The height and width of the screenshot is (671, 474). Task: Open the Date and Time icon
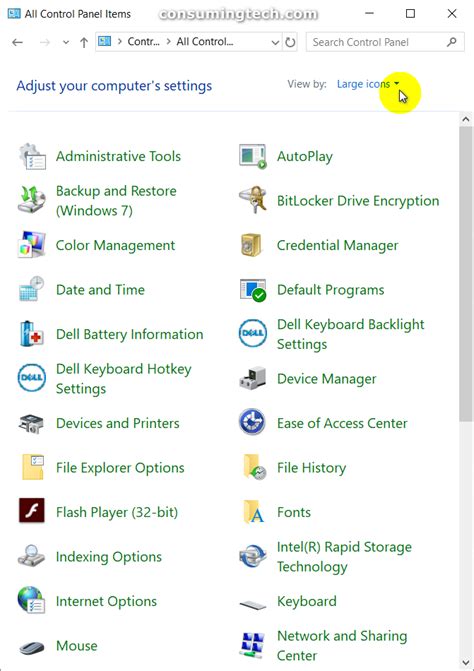32,290
